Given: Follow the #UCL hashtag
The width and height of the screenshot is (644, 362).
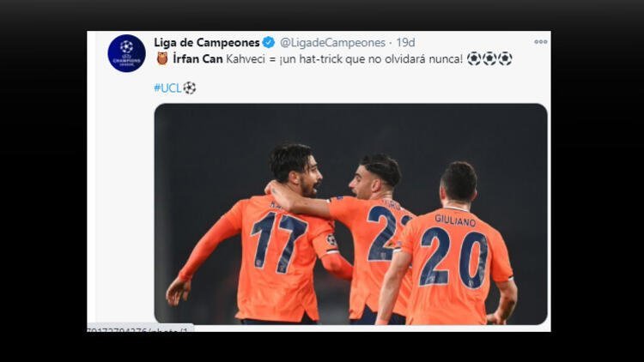Looking at the screenshot, I should pos(167,87).
